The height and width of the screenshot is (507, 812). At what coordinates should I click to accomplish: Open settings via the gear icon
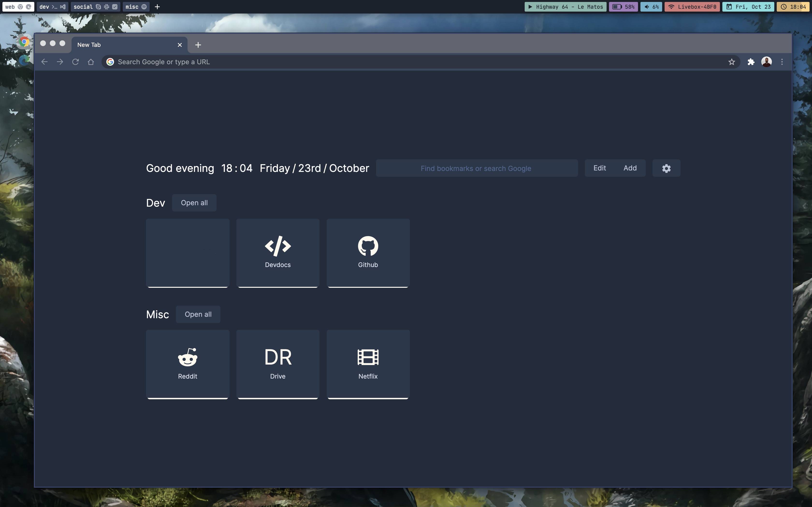point(666,168)
